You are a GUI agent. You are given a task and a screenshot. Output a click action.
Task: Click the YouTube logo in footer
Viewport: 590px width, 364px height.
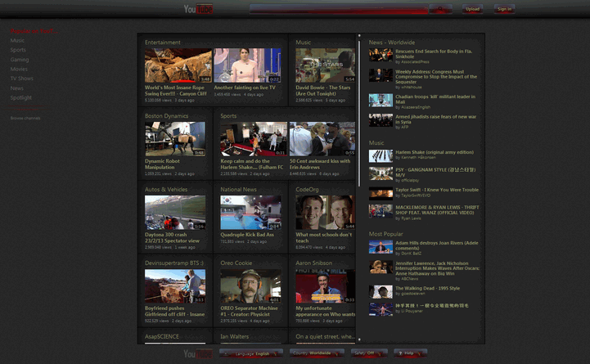click(x=198, y=353)
